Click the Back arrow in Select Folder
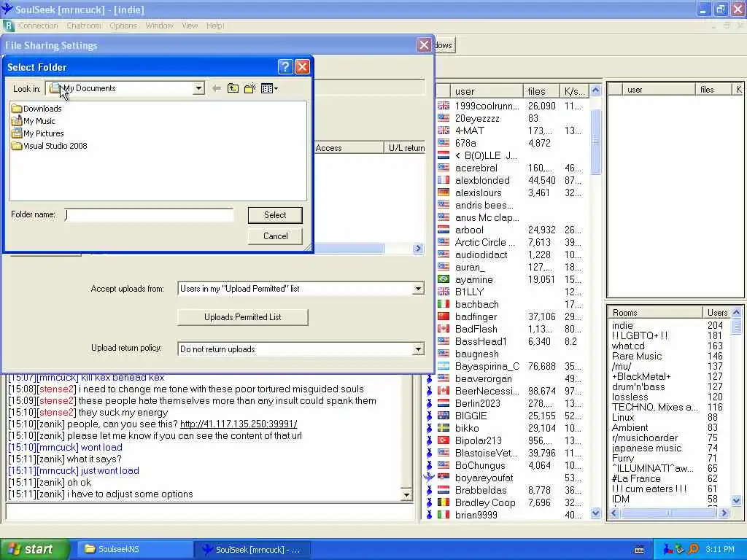 (x=216, y=88)
